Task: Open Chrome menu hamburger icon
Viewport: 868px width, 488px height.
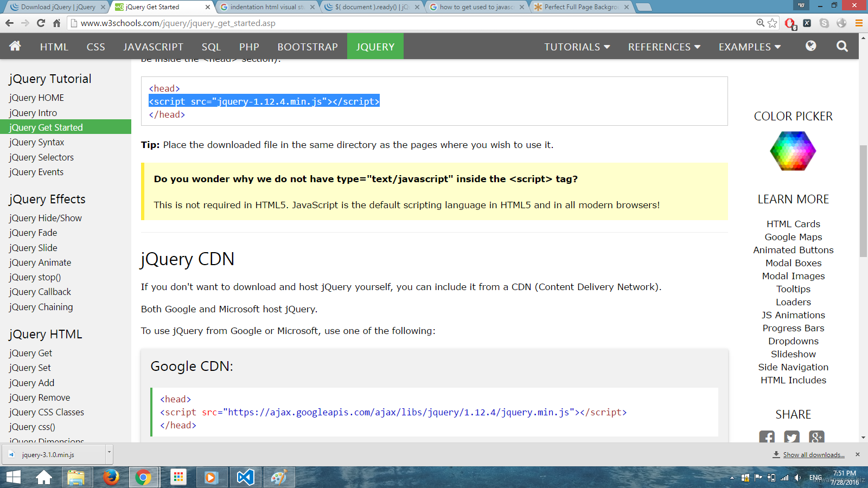Action: point(859,23)
